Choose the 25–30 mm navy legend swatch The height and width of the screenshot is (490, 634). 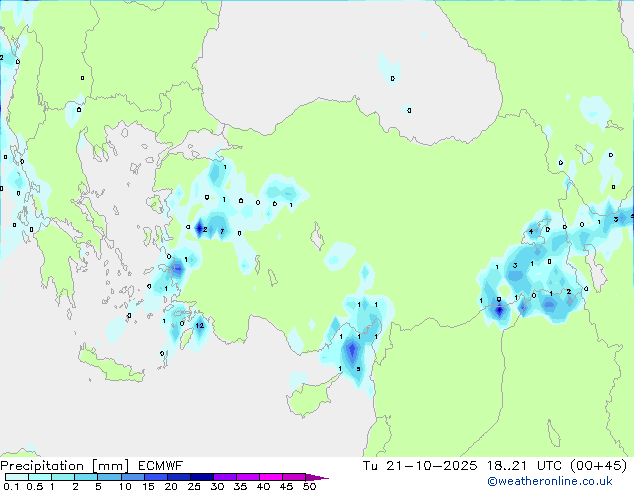[201, 477]
